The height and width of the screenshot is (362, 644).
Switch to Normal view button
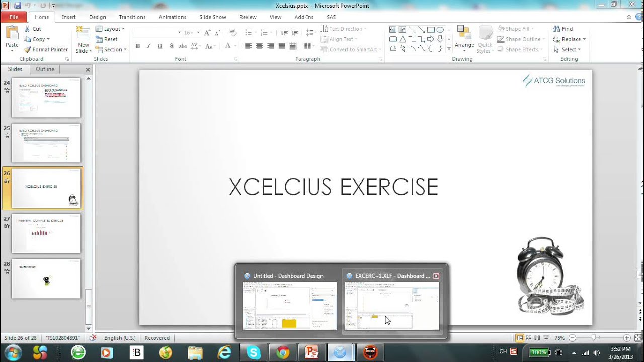(x=520, y=338)
